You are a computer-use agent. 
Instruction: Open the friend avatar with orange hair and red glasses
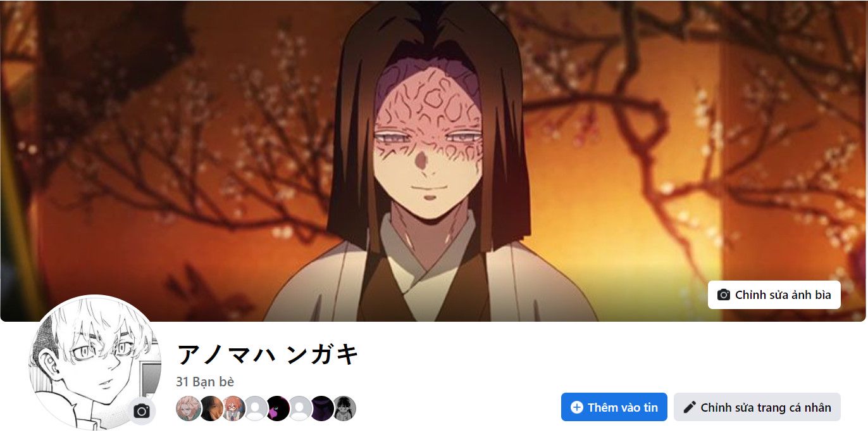coord(233,408)
